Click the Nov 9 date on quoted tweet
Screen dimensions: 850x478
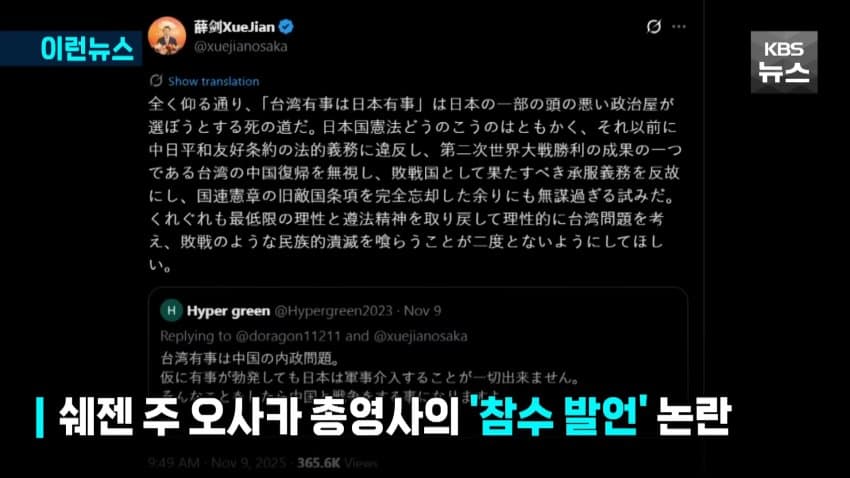pos(422,311)
